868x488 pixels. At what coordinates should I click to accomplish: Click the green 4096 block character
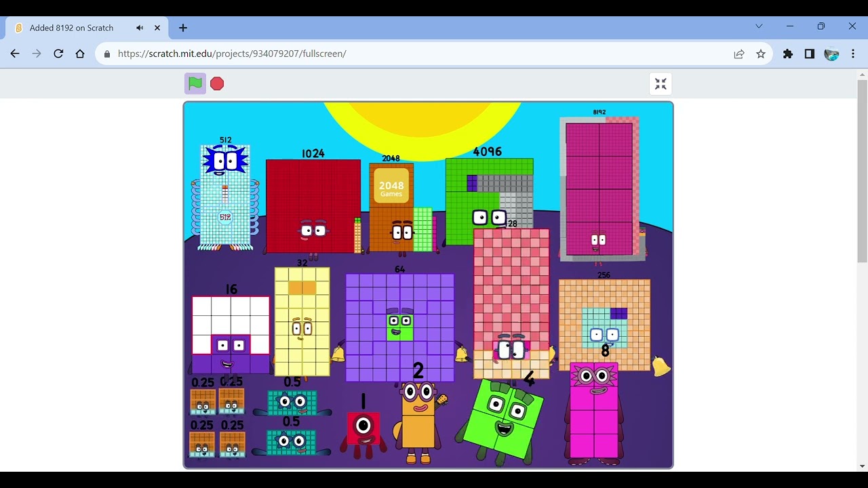(x=490, y=201)
